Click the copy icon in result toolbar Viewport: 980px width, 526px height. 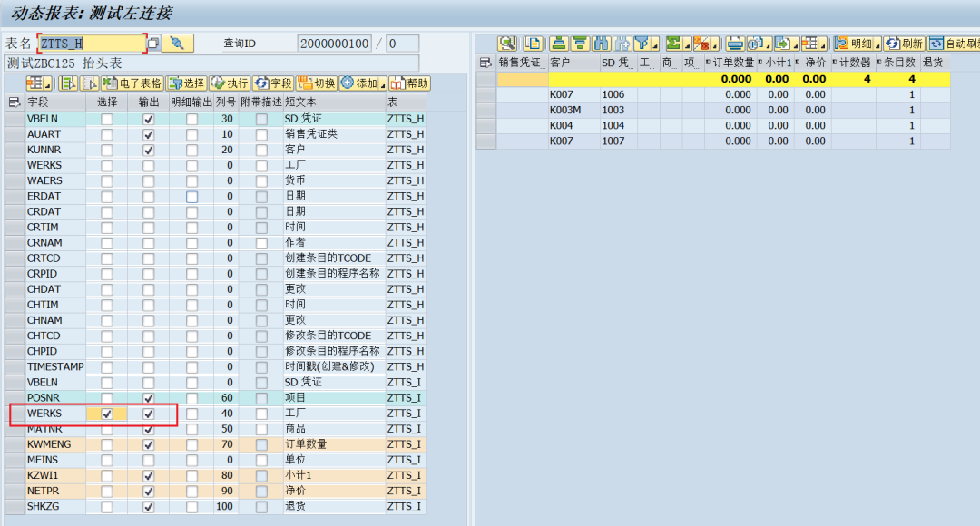click(x=533, y=44)
